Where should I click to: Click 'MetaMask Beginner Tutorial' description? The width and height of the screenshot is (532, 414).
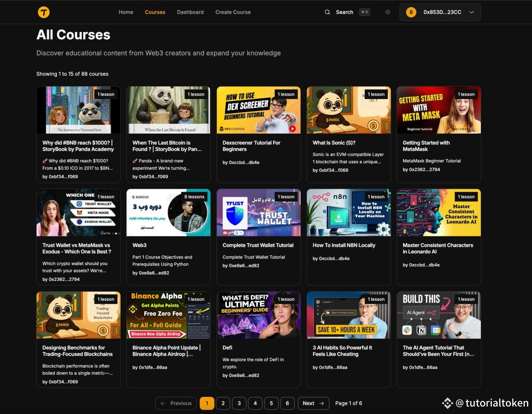pyautogui.click(x=431, y=161)
